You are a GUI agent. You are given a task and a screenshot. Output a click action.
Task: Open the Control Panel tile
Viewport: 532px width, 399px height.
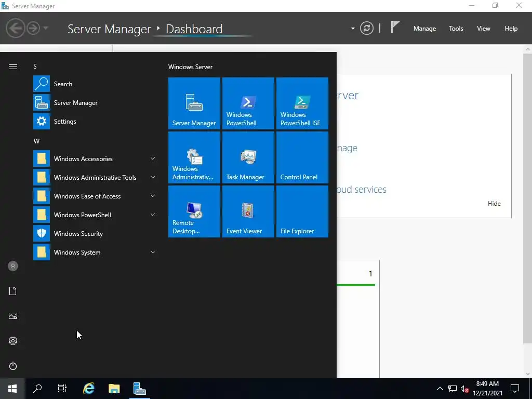[302, 157]
